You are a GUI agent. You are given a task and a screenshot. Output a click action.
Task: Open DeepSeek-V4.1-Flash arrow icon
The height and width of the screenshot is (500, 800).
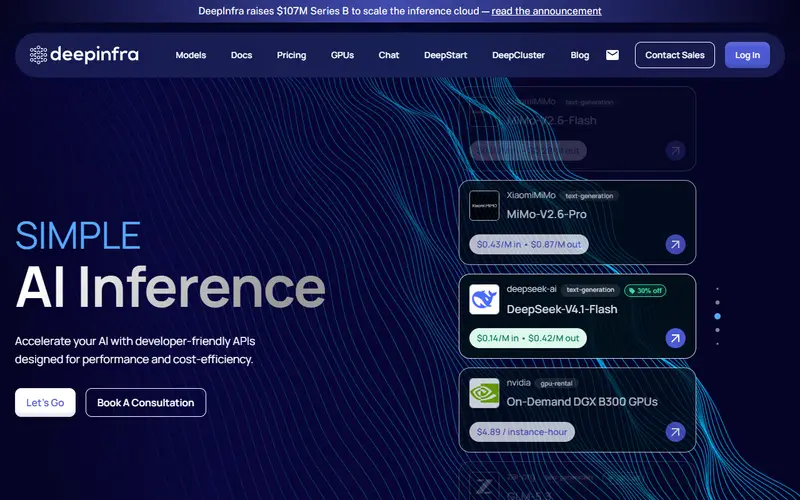click(x=675, y=338)
